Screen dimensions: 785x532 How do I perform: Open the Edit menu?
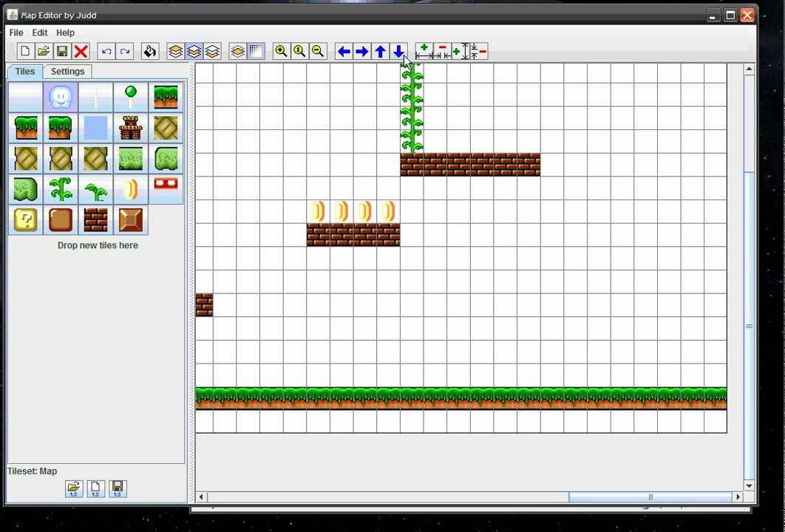pyautogui.click(x=40, y=33)
